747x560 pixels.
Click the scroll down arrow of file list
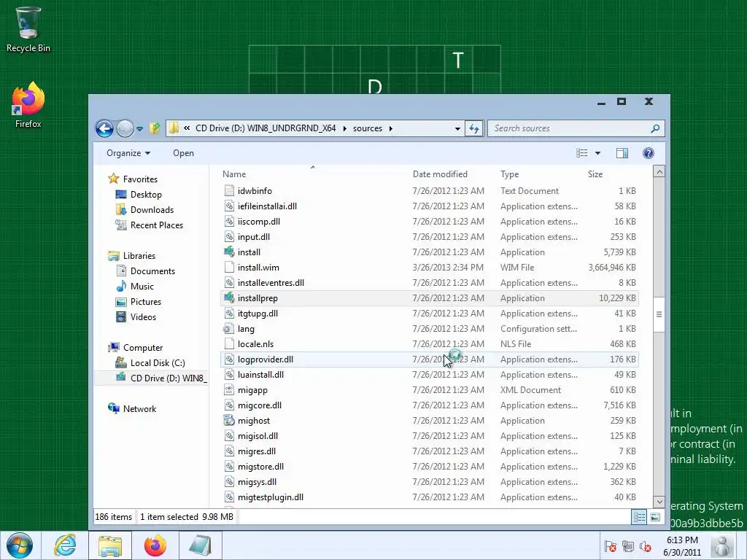point(659,502)
